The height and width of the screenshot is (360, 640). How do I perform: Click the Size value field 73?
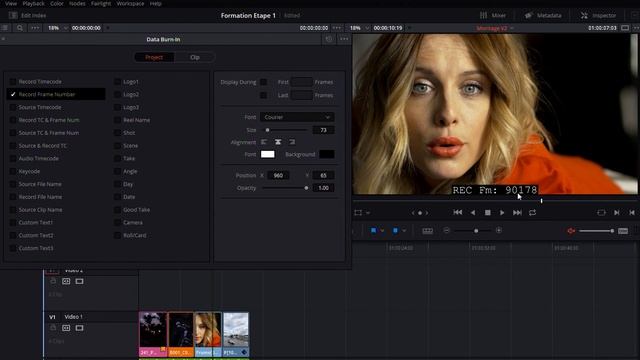coord(323,130)
